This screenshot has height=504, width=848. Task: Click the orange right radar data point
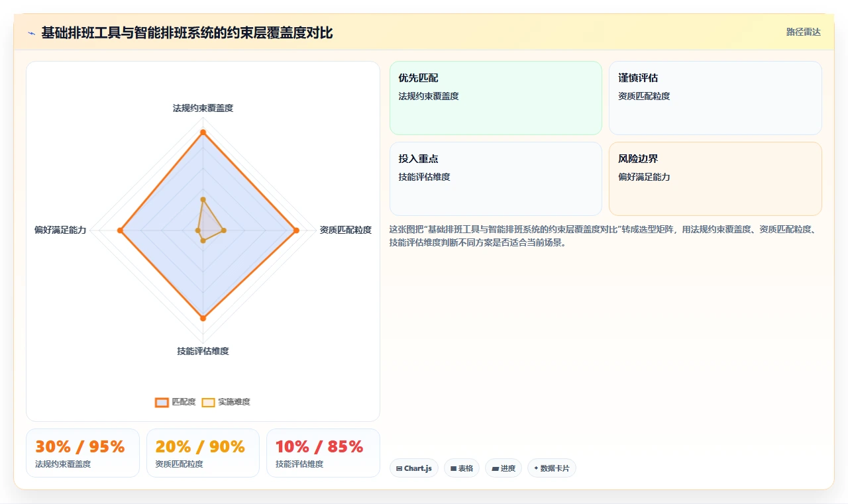coord(296,230)
